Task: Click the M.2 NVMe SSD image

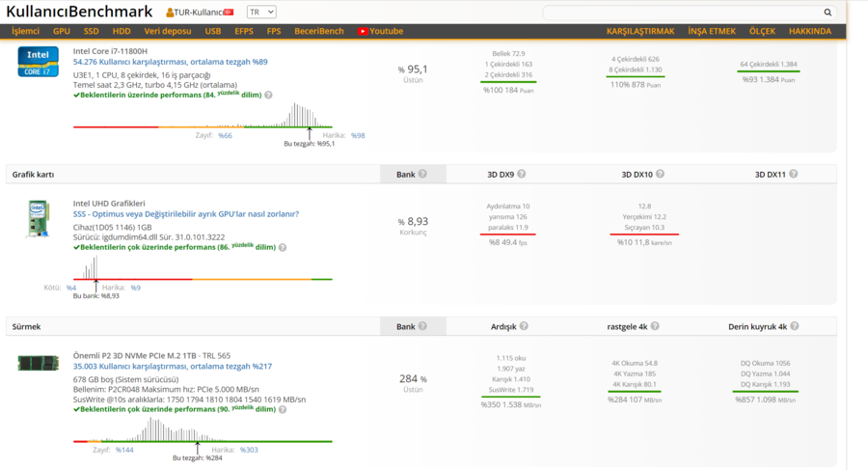Action: click(39, 363)
